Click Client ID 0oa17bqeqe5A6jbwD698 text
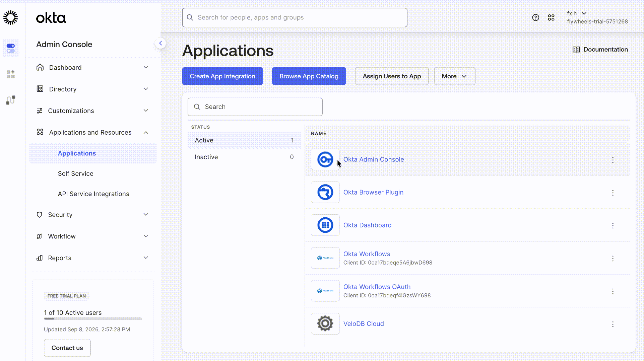Image resolution: width=644 pixels, height=361 pixels. [x=388, y=263]
